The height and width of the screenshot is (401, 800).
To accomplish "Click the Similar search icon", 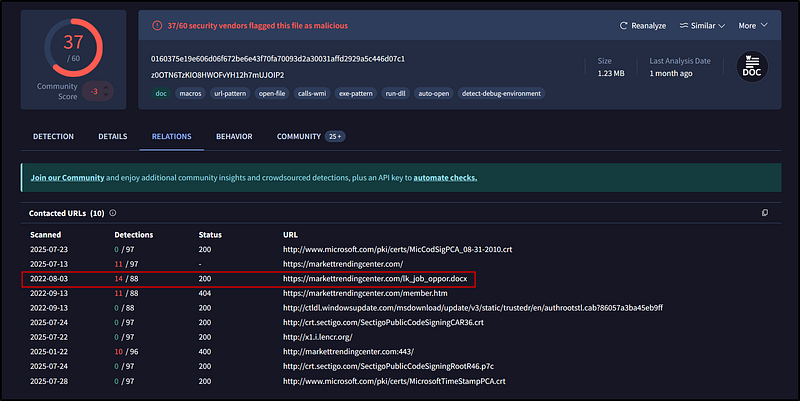I will pos(684,25).
